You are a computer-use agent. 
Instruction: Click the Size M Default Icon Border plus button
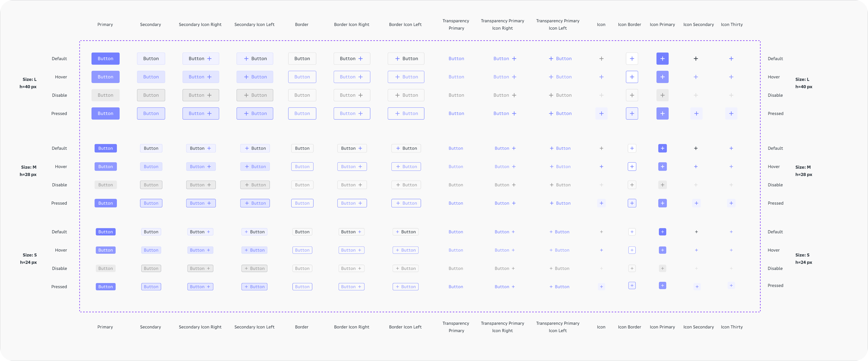(x=632, y=148)
